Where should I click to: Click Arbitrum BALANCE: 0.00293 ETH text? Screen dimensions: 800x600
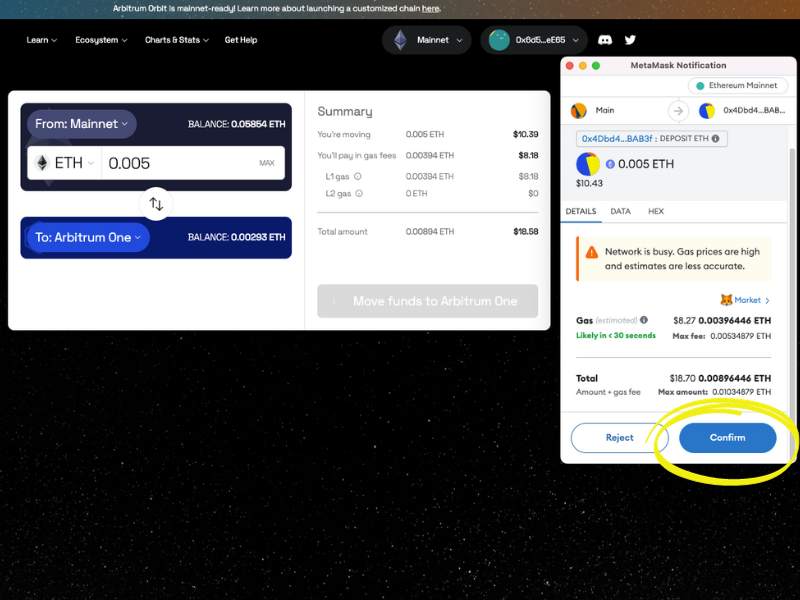pyautogui.click(x=236, y=237)
